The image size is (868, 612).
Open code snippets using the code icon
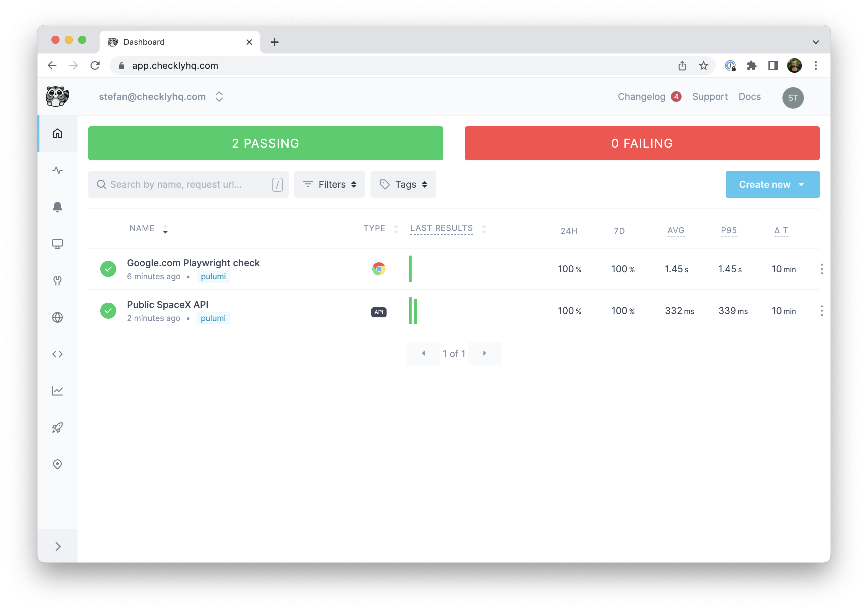57,354
